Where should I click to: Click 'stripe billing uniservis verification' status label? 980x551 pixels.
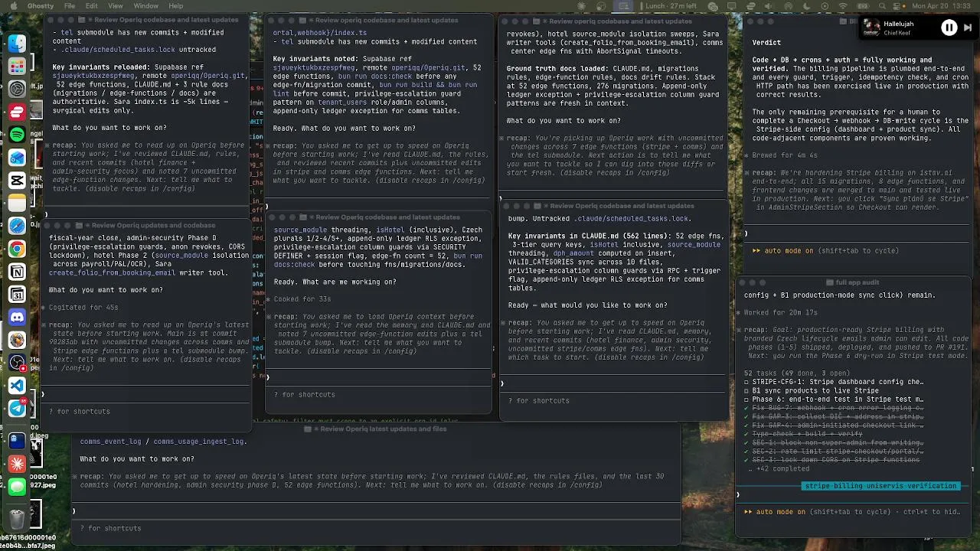880,486
